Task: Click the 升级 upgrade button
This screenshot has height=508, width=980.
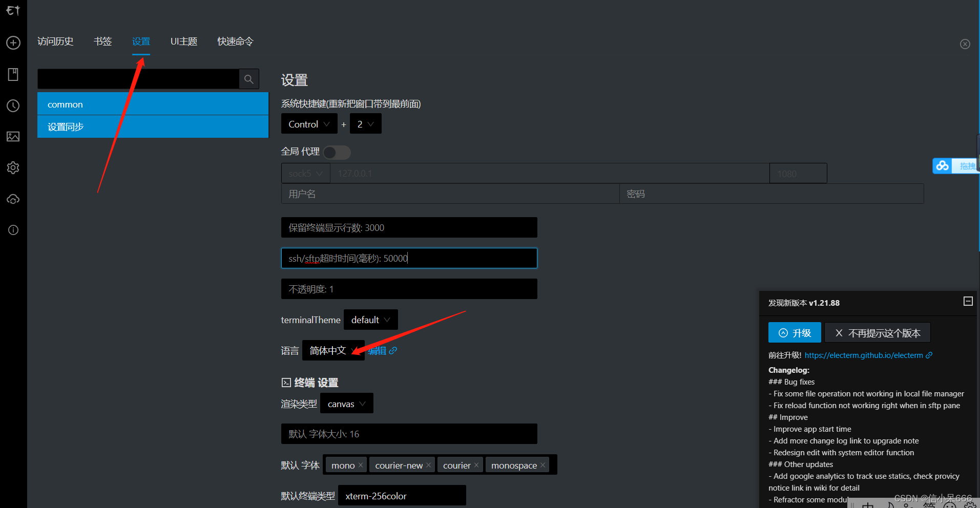Action: click(795, 333)
